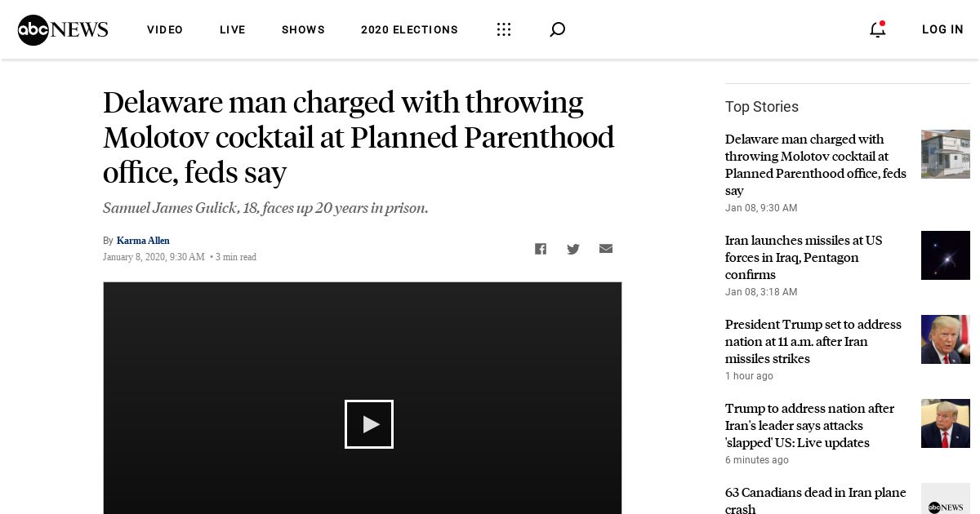Open the more sections grid menu
Viewport: 980px width, 514px height.
click(504, 30)
